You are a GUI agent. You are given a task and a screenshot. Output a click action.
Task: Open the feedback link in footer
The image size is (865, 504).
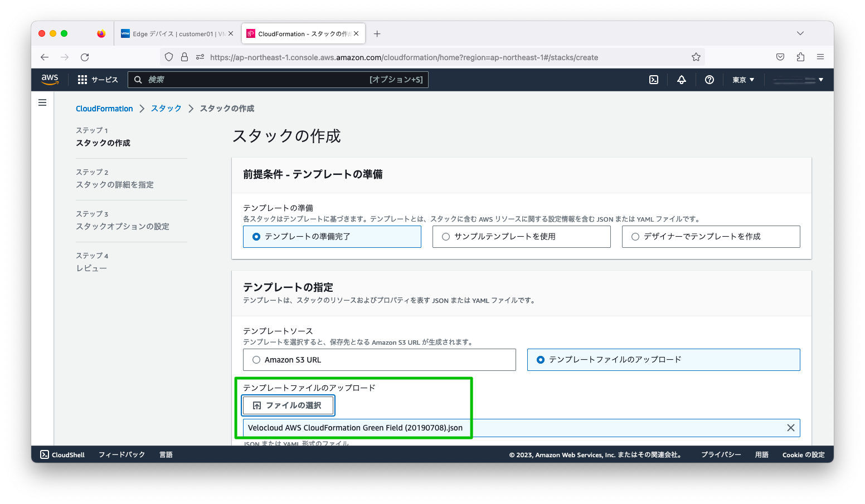(x=122, y=454)
